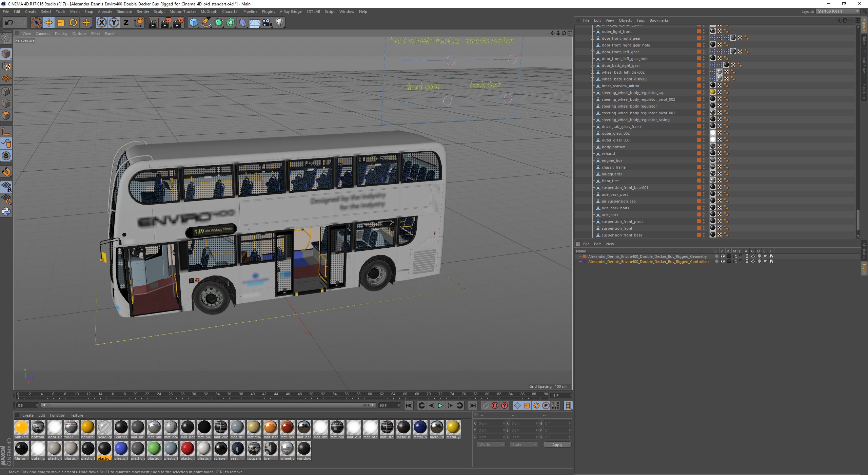Click the Play Forwards green arrow
Viewport: 868px width, 475px height.
(440, 405)
